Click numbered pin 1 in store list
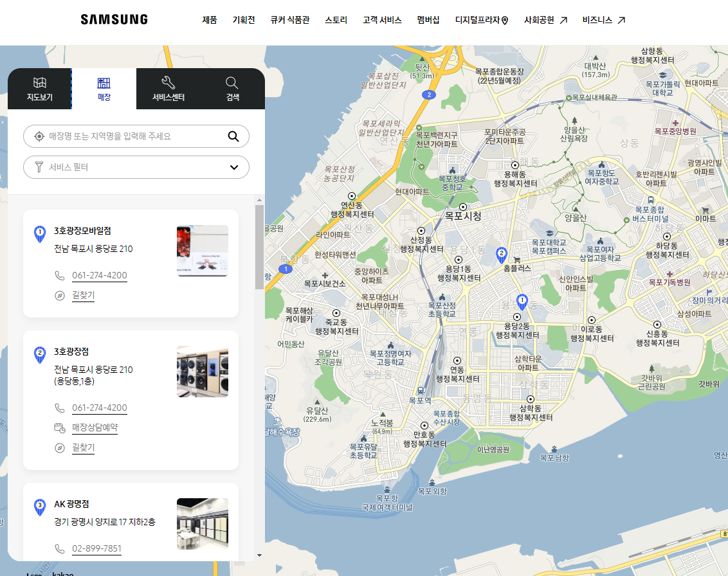This screenshot has width=728, height=576. coord(40,233)
